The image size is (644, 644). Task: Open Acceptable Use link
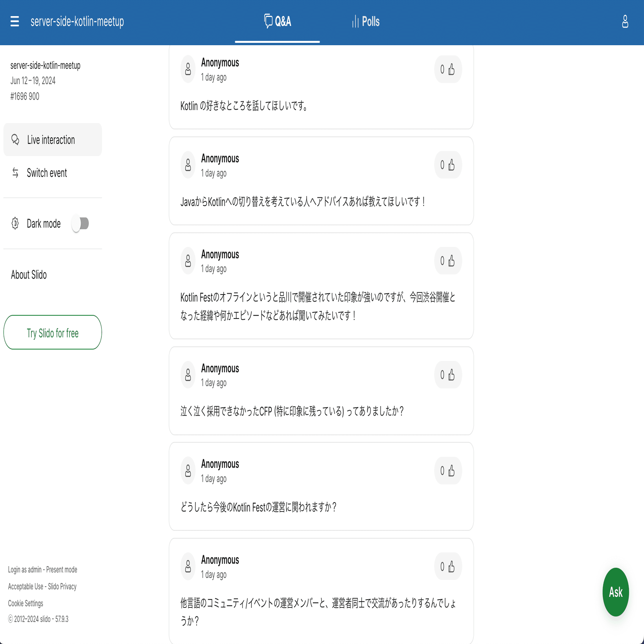(x=26, y=587)
